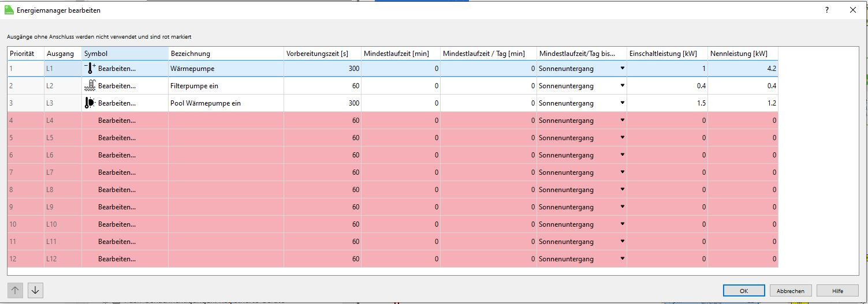
Task: Click the pool filter symbol icon in row L2
Action: coord(90,85)
